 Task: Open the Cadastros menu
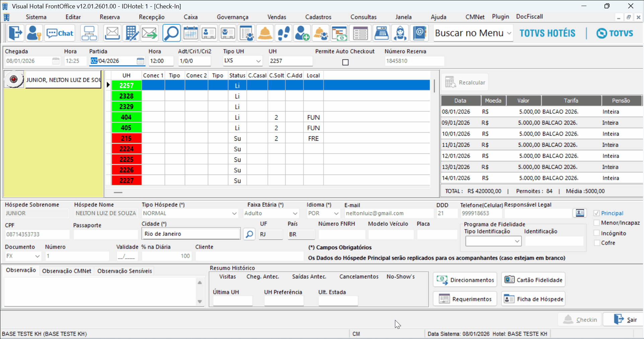318,17
